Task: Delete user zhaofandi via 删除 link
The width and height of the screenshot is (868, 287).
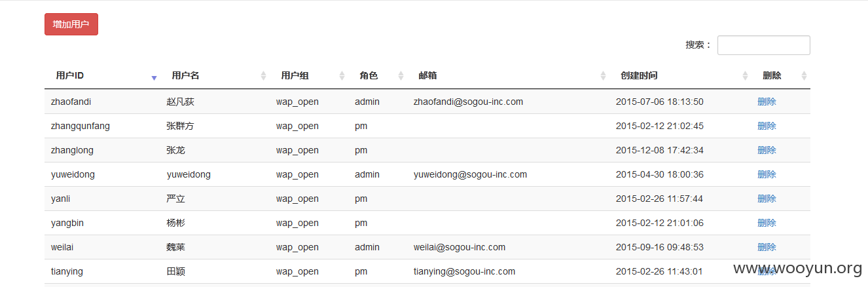Action: point(767,102)
